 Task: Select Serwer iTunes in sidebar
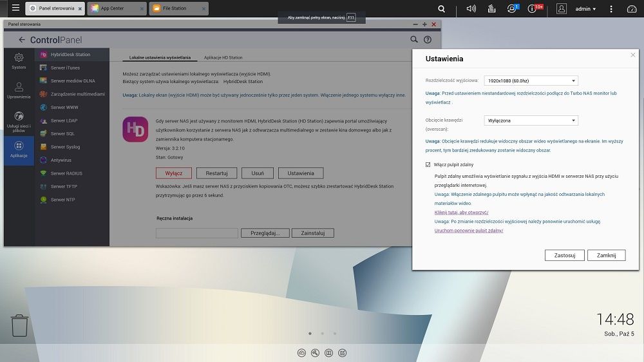tap(72, 68)
